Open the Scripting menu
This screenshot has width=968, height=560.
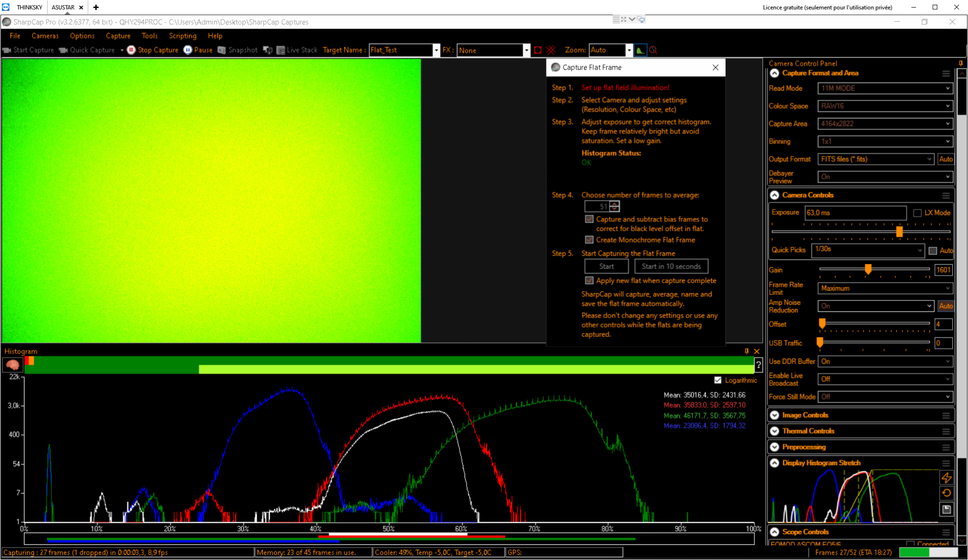[x=182, y=36]
